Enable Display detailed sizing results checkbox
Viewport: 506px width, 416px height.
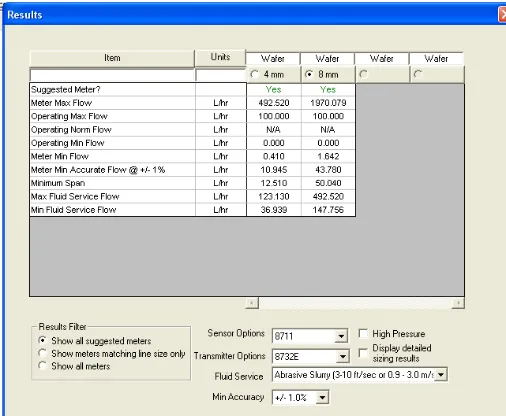(363, 353)
